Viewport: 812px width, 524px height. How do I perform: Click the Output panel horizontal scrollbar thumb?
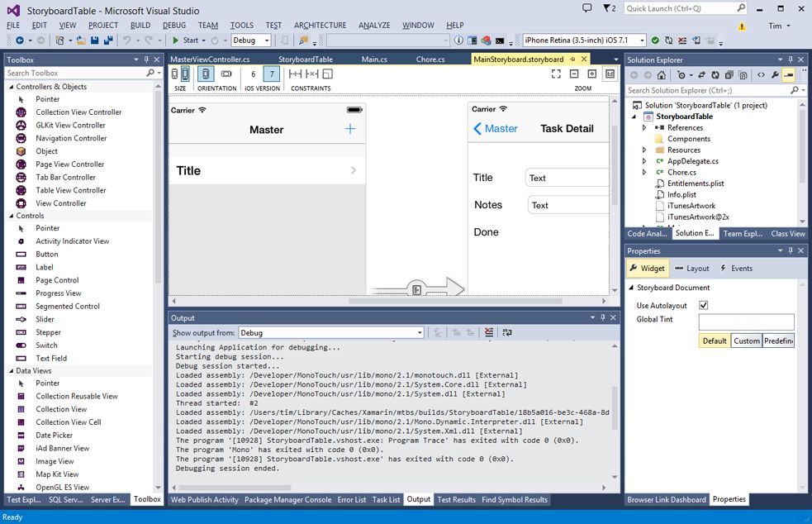(x=235, y=487)
